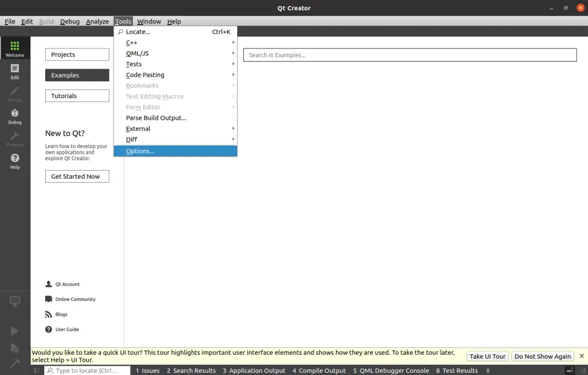Expand External submenu arrow
588x375 pixels.
(233, 129)
